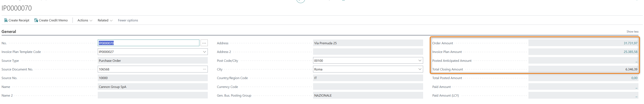Click the Order Amount value 31.731,97
Screen dimensions: 644x104
630,43
